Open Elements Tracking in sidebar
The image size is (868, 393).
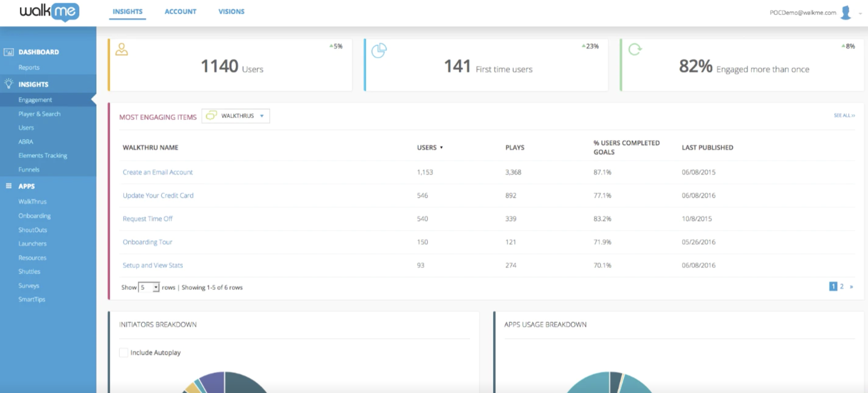pyautogui.click(x=43, y=155)
